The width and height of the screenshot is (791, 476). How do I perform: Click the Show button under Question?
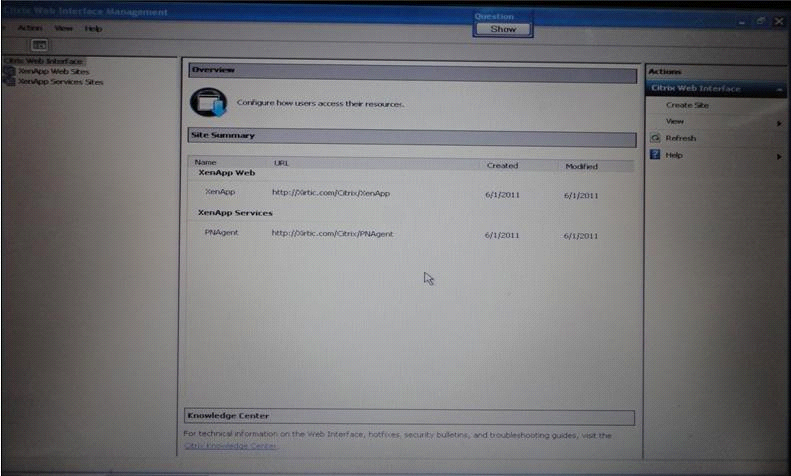pos(503,29)
